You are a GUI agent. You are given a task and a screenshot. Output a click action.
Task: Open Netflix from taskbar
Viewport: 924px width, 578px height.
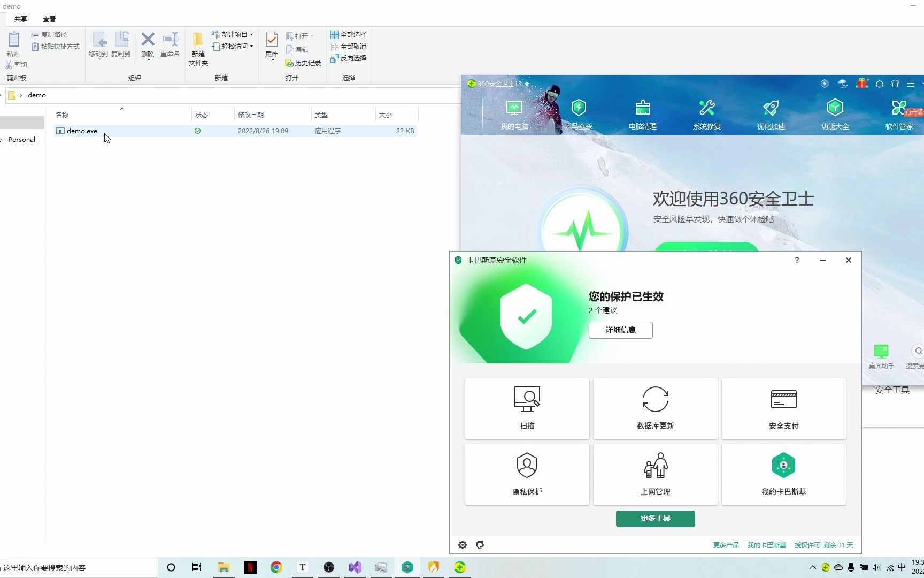(x=250, y=567)
